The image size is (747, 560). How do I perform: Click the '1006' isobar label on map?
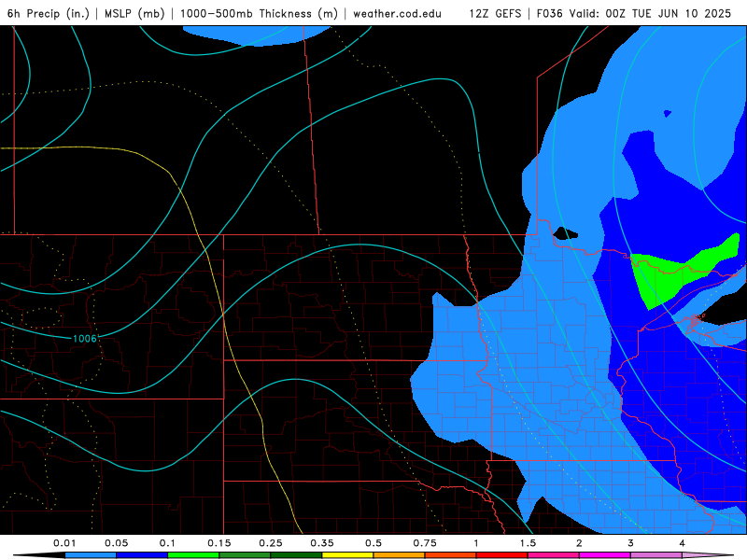click(x=85, y=339)
